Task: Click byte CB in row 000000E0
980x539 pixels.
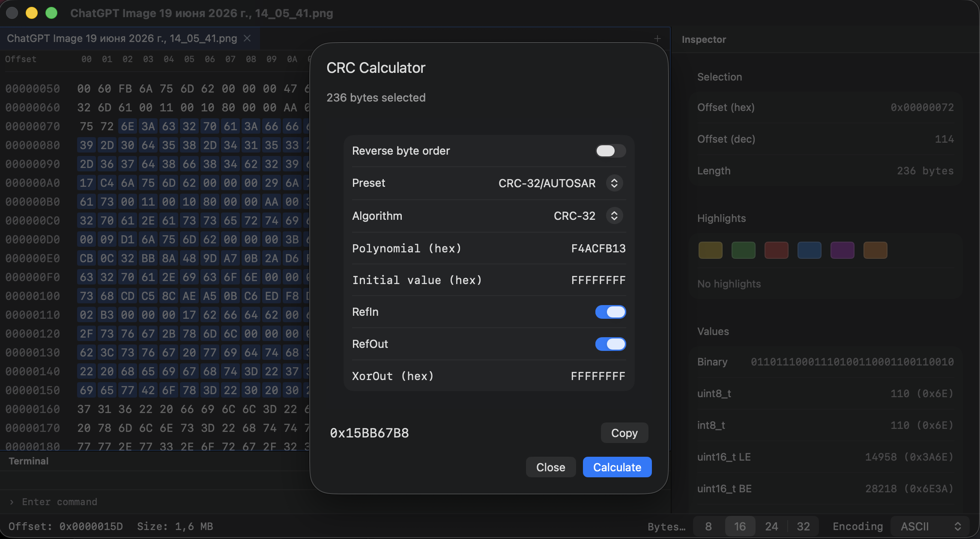Action: pyautogui.click(x=87, y=258)
